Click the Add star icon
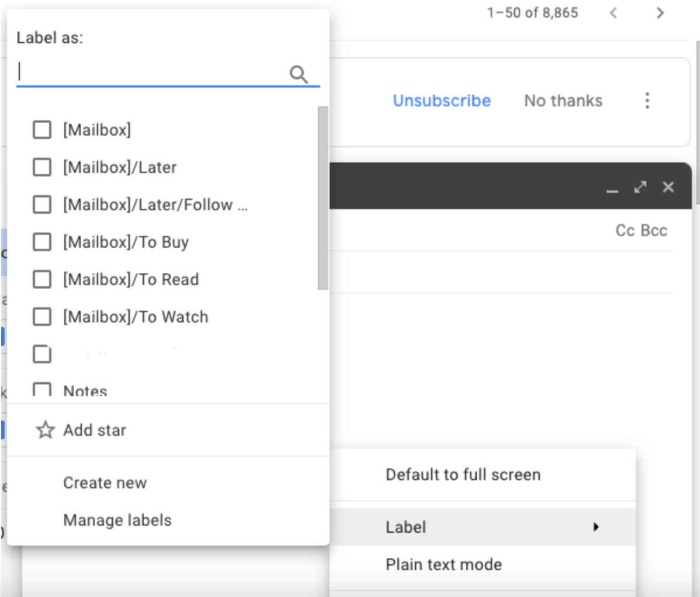Viewport: 700px width, 597px height. 45,430
